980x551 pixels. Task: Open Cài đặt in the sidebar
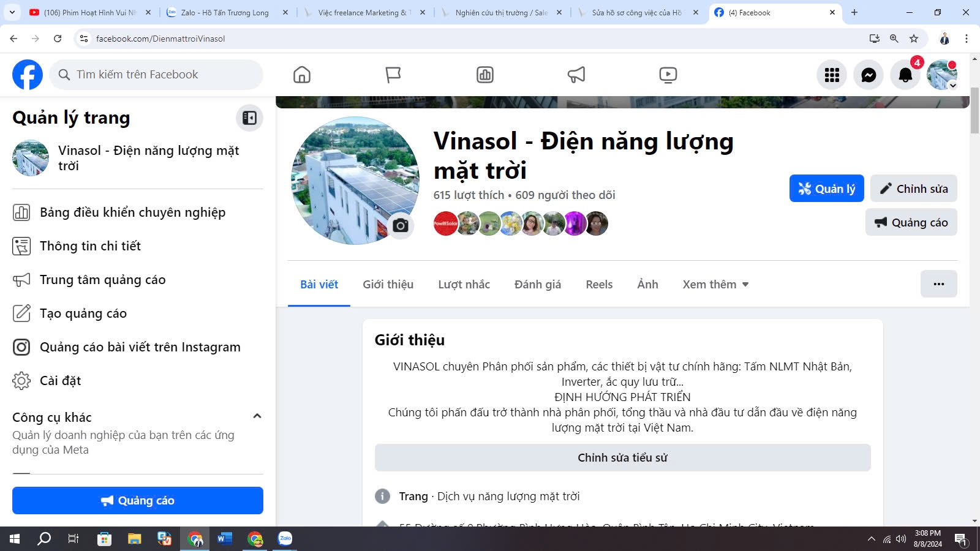tap(138, 381)
